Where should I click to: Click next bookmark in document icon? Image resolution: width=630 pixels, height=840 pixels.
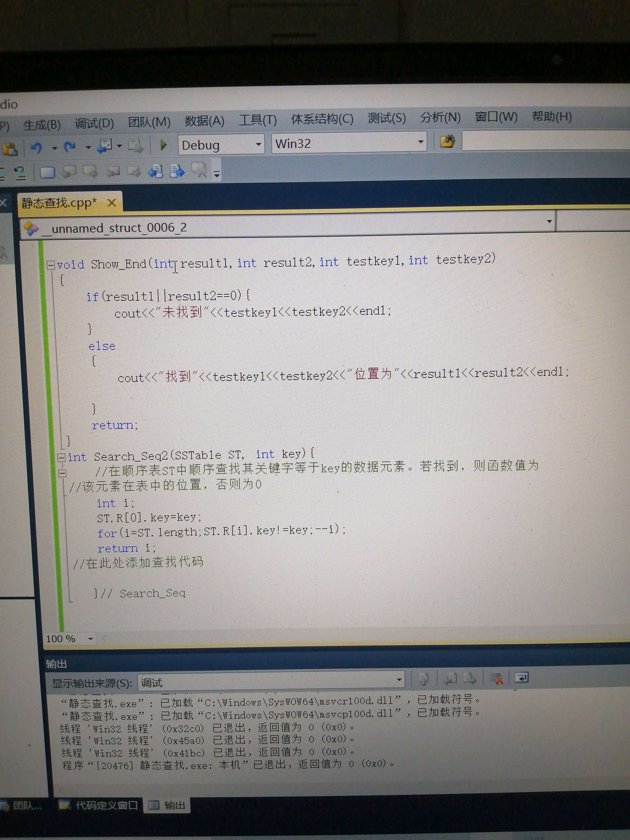point(177,171)
